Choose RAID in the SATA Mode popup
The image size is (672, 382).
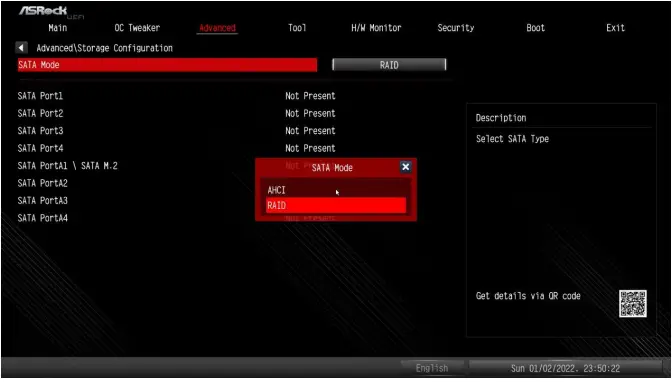click(x=336, y=205)
